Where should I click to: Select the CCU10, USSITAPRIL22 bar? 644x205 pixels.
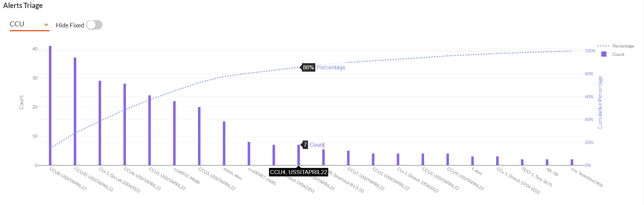pyautogui.click(x=75, y=111)
